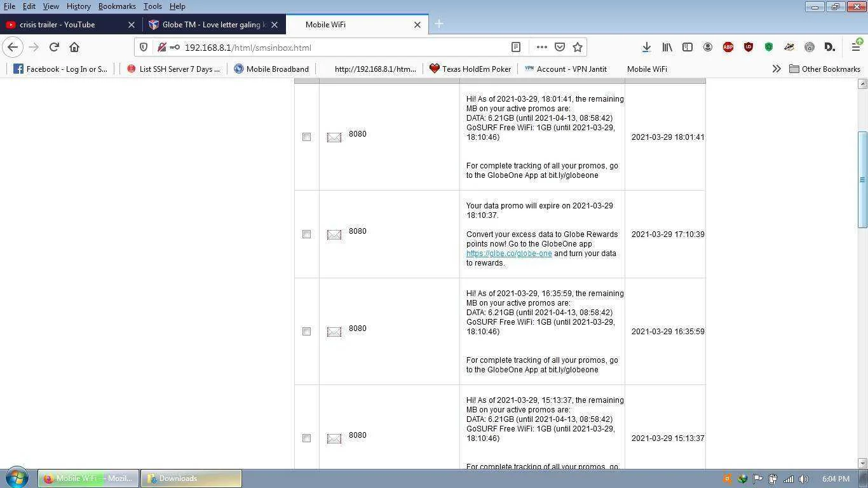Select the SMS received 2021-03-29 16:35:59

306,332
